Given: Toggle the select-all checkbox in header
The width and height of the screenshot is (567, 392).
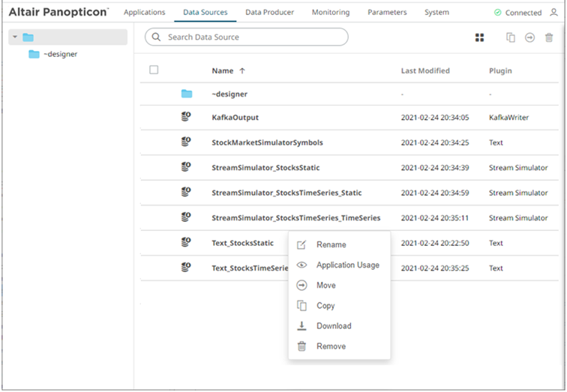Looking at the screenshot, I should tap(154, 70).
